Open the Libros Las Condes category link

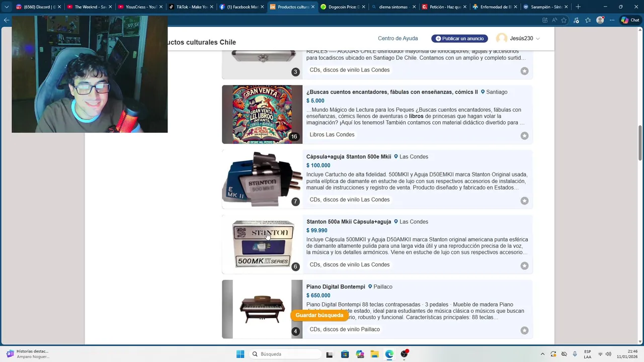pos(332,135)
